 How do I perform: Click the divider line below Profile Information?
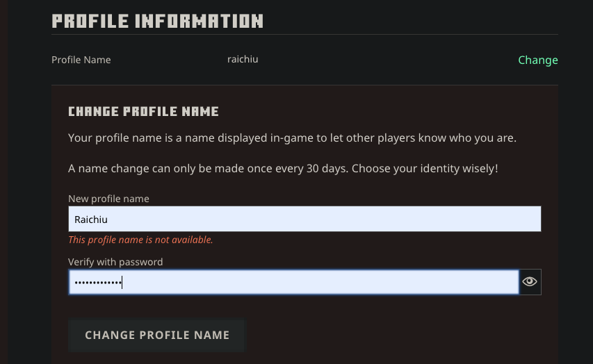(304, 34)
